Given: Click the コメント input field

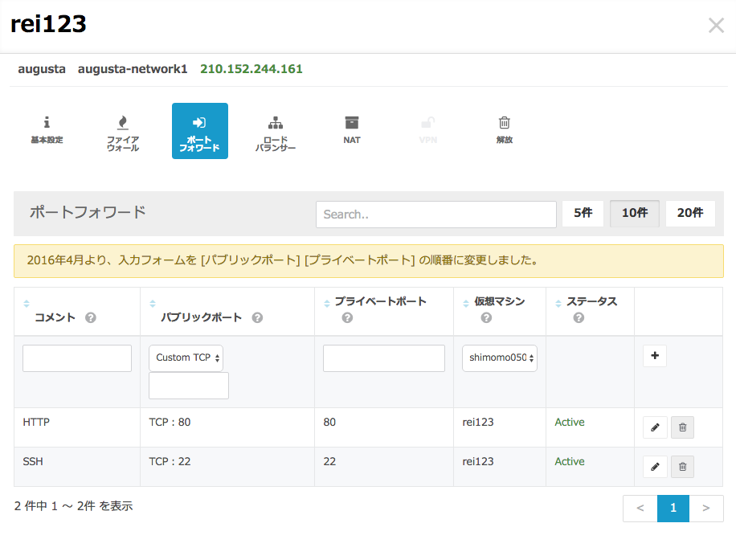Looking at the screenshot, I should tap(77, 358).
